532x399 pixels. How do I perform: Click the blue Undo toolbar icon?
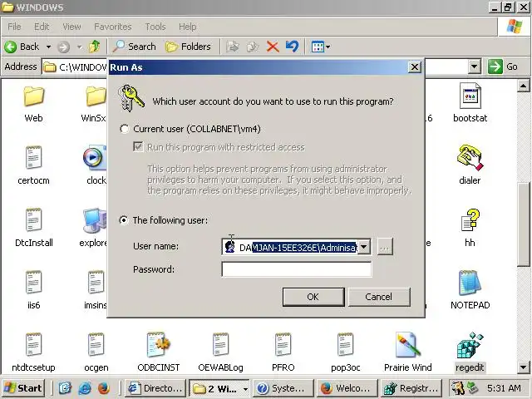292,47
